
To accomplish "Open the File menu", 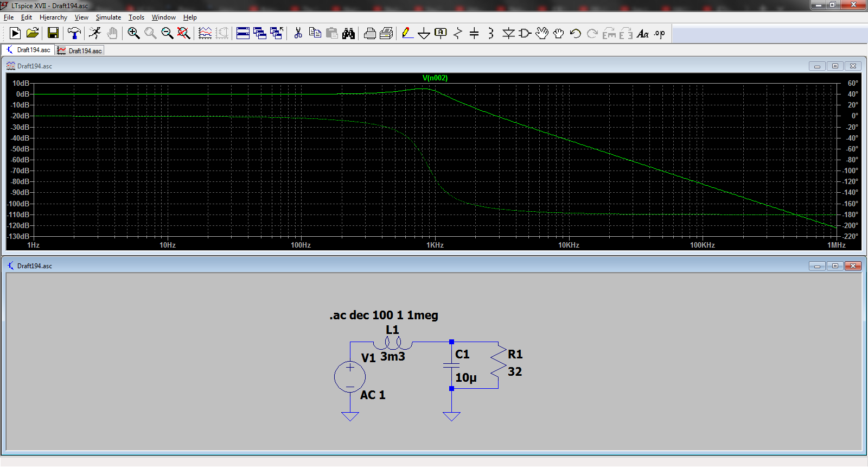I will click(x=9, y=17).
